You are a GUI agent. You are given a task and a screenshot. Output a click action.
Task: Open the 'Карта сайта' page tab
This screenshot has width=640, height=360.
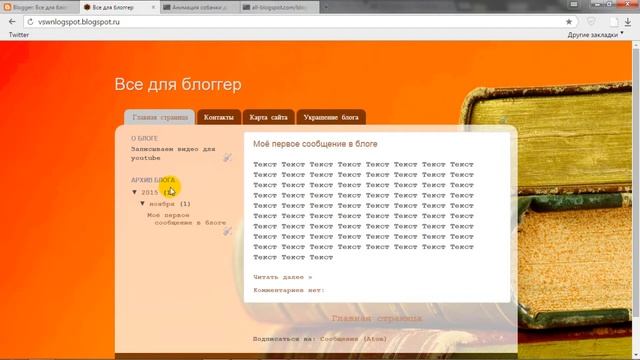(269, 117)
